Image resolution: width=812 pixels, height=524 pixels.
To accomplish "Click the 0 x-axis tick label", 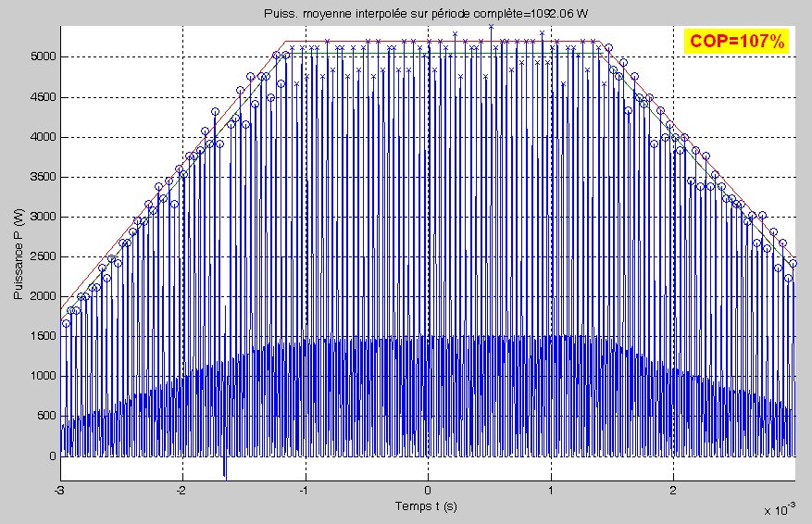I will (428, 491).
